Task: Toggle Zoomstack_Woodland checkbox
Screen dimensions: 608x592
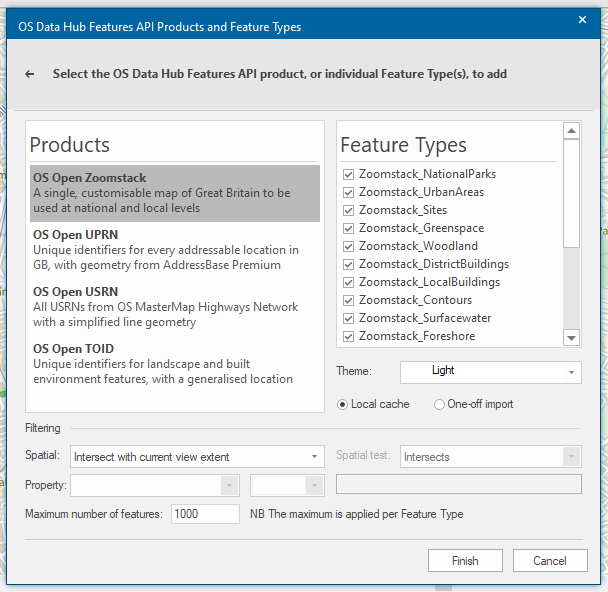Action: (348, 246)
